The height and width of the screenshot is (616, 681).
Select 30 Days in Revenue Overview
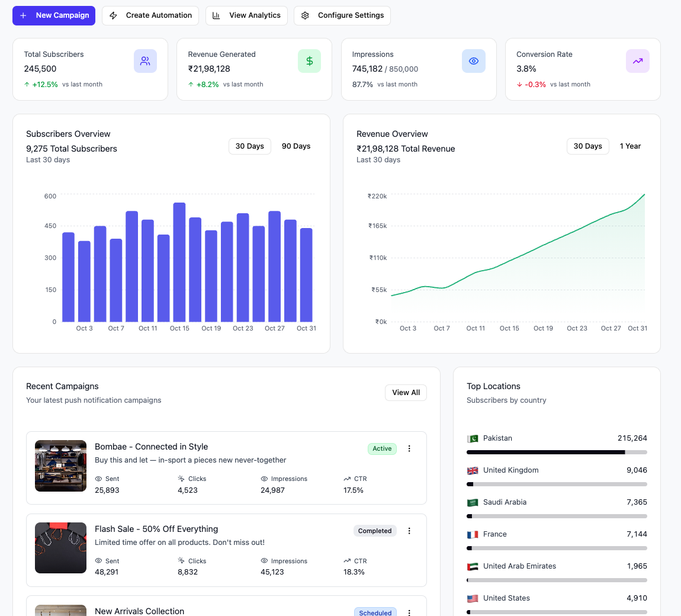[x=587, y=146]
